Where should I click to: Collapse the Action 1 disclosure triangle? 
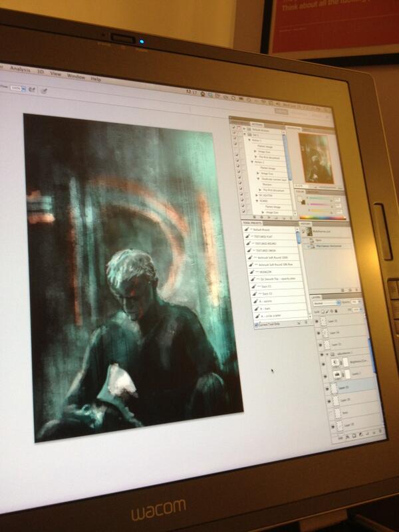[x=249, y=140]
